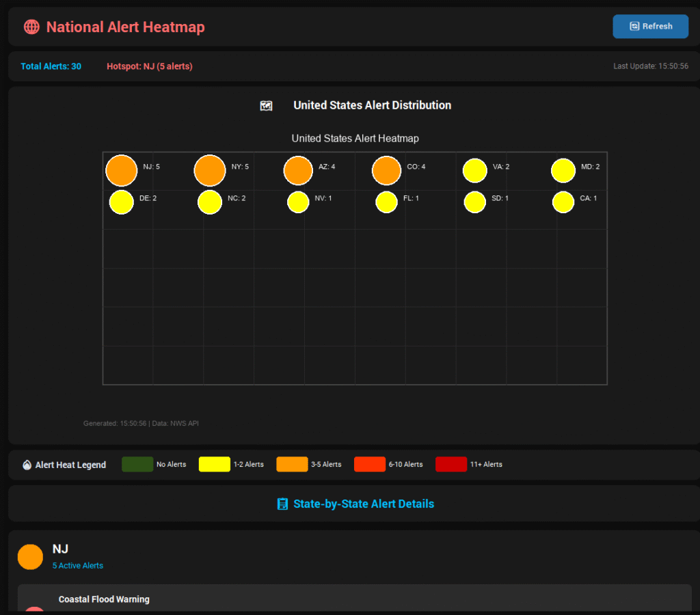Select the MD yellow circle marker
700x615 pixels.
pos(563,170)
